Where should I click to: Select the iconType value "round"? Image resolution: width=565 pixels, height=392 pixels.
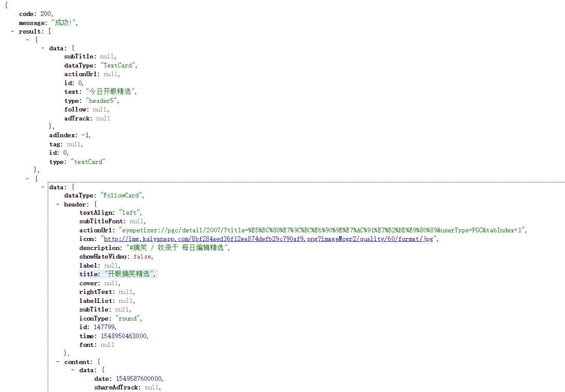[x=127, y=318]
